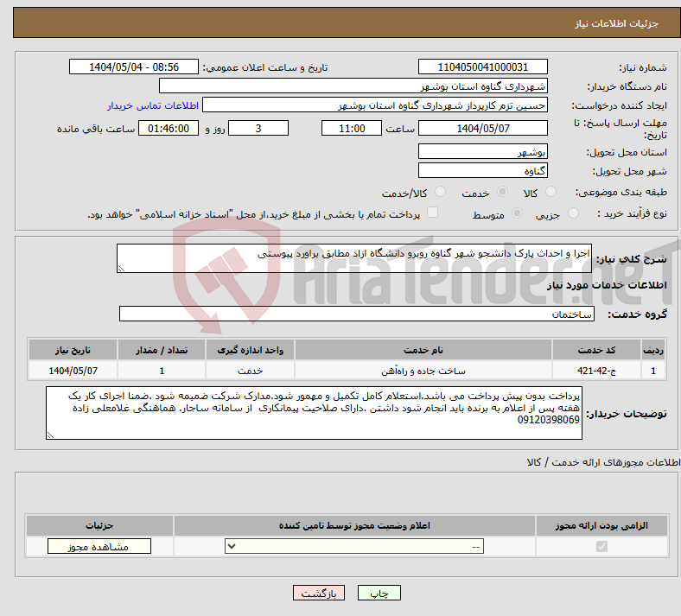This screenshot has width=681, height=616.
Task: Click the جزئیات اطلاعات نیاز page title
Action: tap(617, 23)
